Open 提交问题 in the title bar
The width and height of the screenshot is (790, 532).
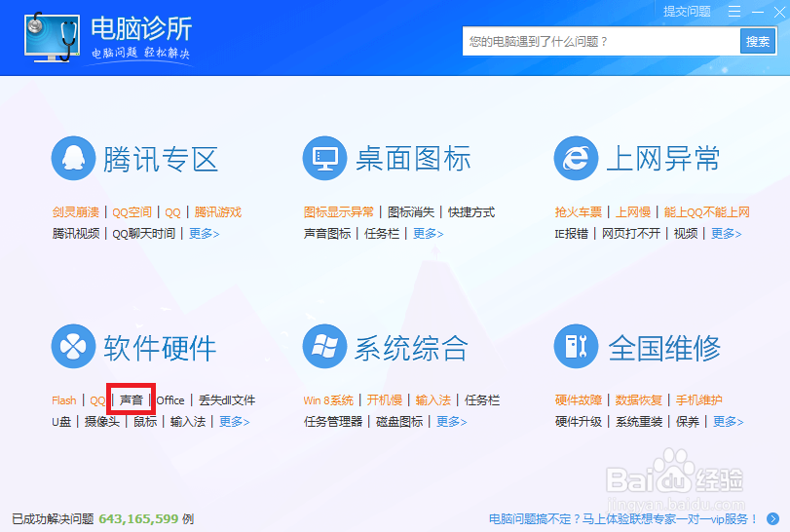click(687, 12)
